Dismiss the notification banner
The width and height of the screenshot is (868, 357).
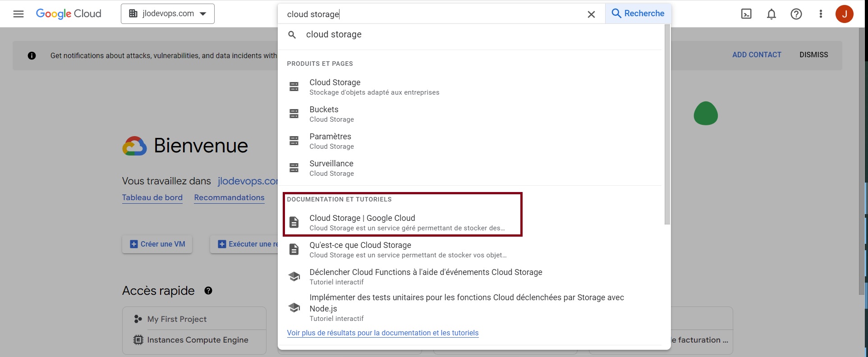[814, 55]
